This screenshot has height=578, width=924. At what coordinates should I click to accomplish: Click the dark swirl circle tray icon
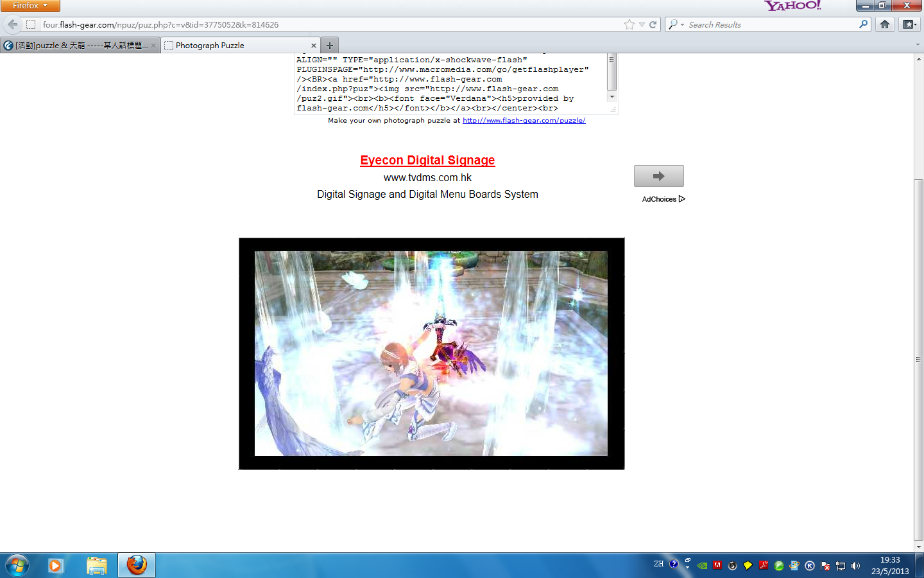(x=733, y=566)
